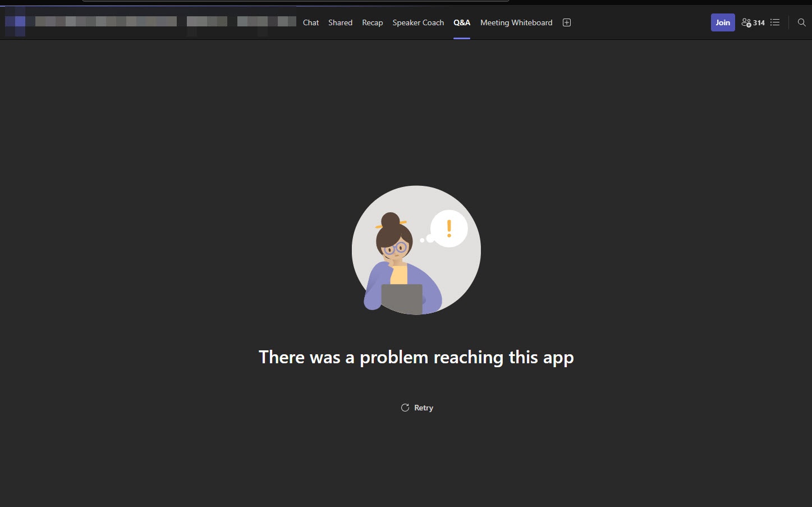
Task: Click the error illustration graphic
Action: click(416, 250)
